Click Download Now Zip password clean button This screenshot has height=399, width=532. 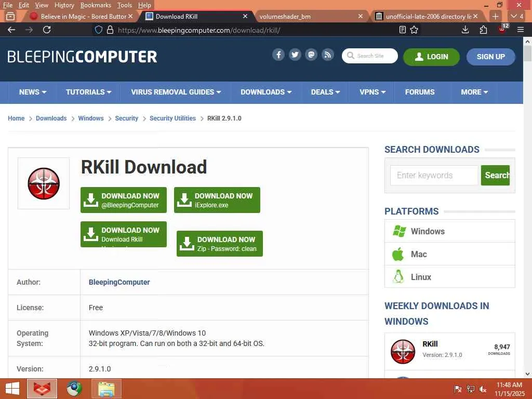[x=220, y=244]
